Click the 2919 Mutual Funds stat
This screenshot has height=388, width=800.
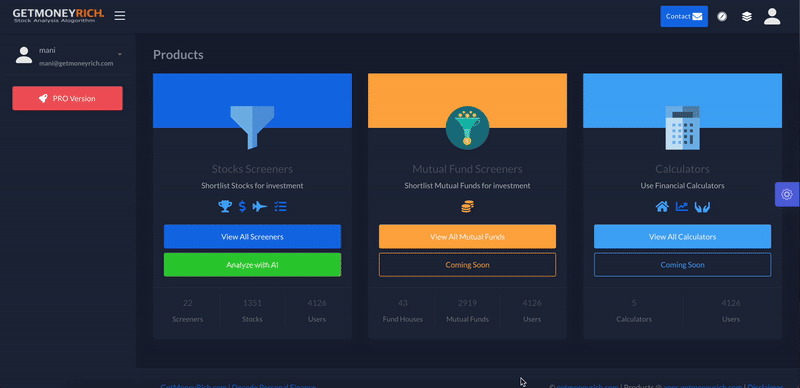tap(467, 311)
